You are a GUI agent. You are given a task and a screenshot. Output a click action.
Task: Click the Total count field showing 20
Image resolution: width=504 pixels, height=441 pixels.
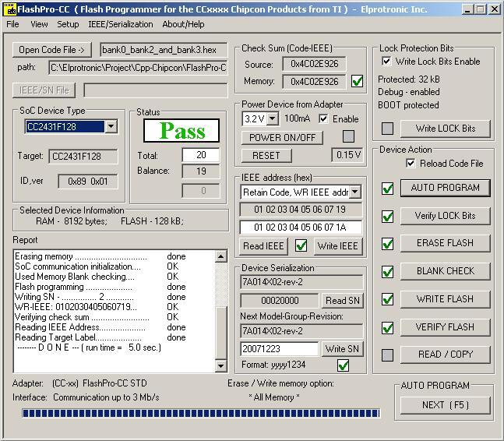[x=201, y=155]
